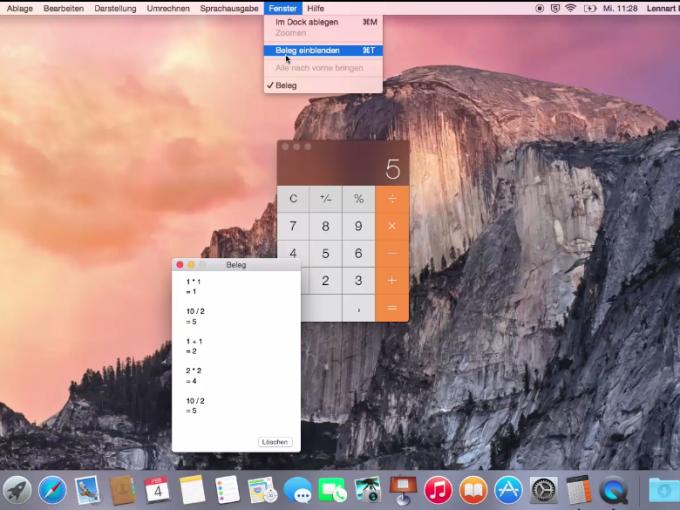This screenshot has height=510, width=680.
Task: Open System Preferences gear in dock
Action: (x=543, y=490)
